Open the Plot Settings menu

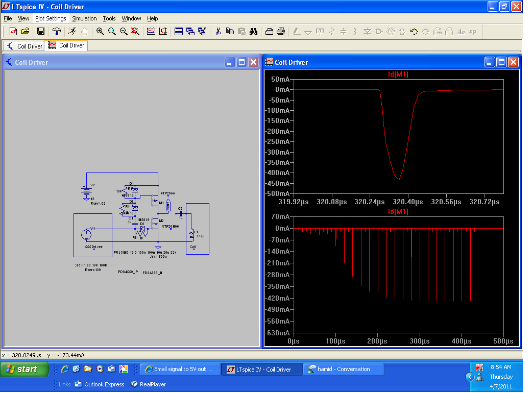tap(51, 18)
